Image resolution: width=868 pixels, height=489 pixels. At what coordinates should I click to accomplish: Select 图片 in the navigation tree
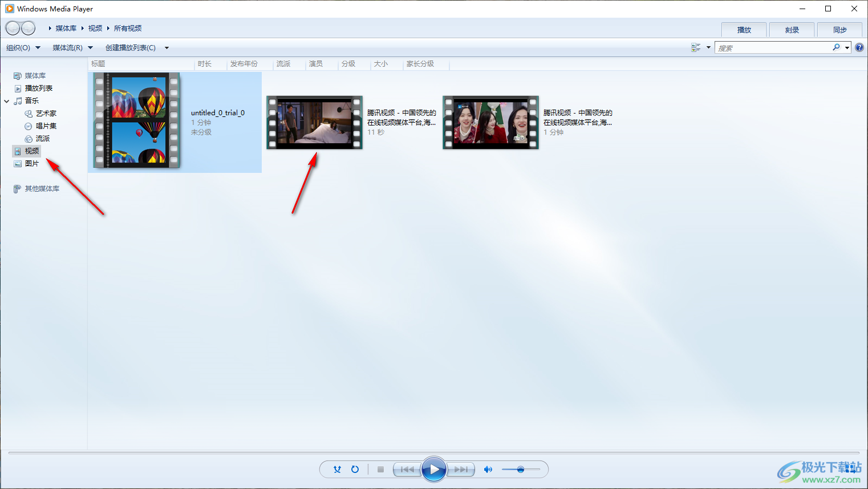(32, 164)
